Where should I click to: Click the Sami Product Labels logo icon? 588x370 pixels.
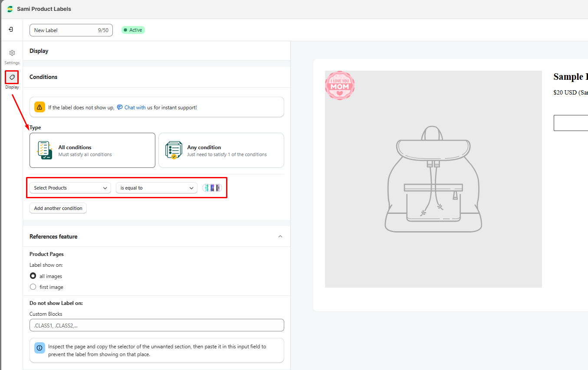coord(10,9)
